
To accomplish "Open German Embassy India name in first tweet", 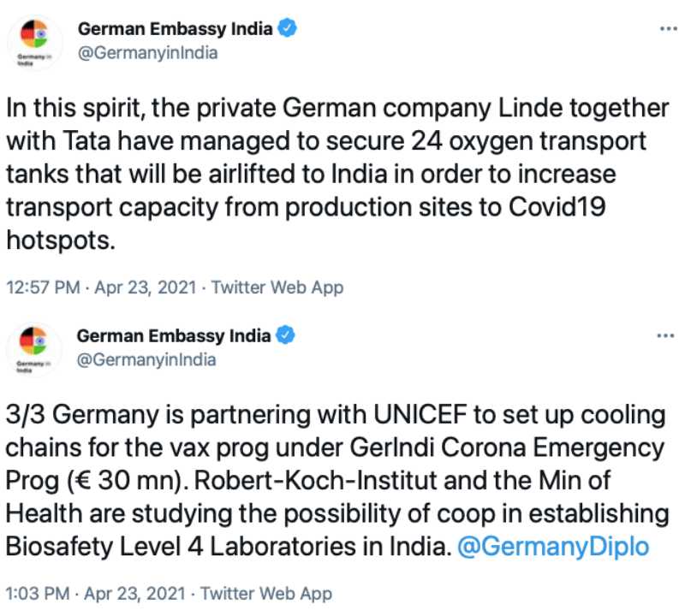I will (x=176, y=29).
